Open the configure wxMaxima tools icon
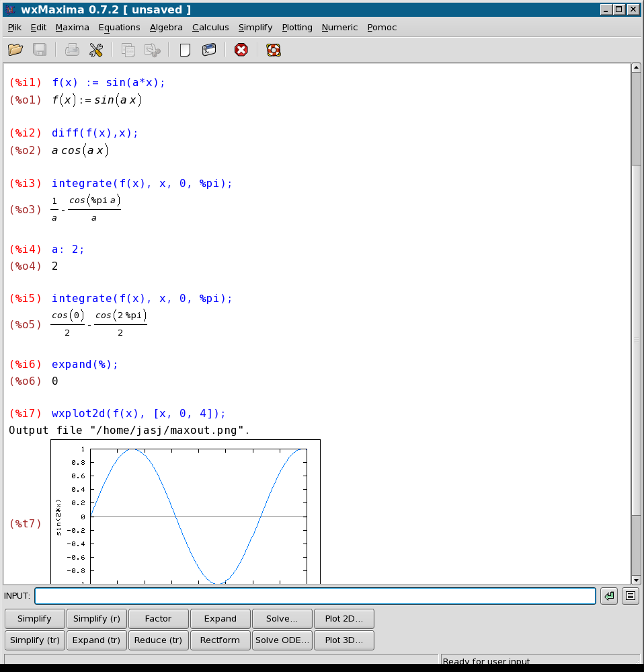 click(95, 50)
